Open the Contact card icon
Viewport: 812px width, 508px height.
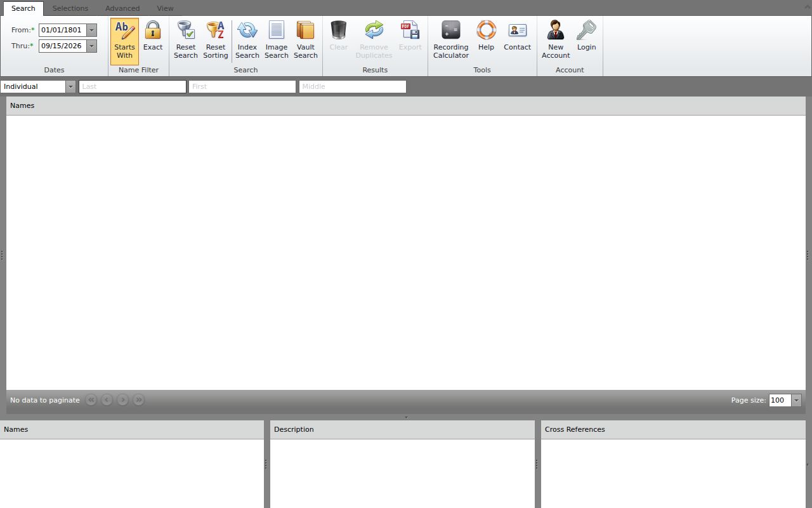(518, 30)
